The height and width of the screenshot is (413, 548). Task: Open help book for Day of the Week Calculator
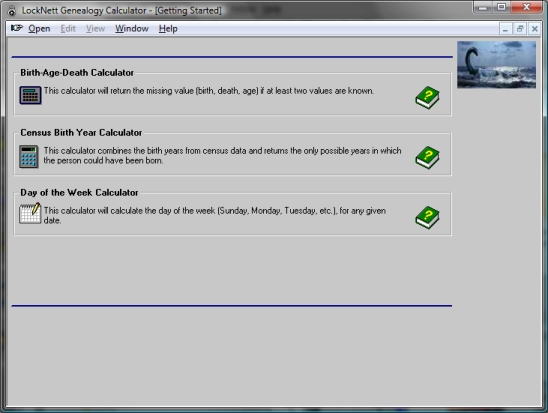[x=427, y=217]
